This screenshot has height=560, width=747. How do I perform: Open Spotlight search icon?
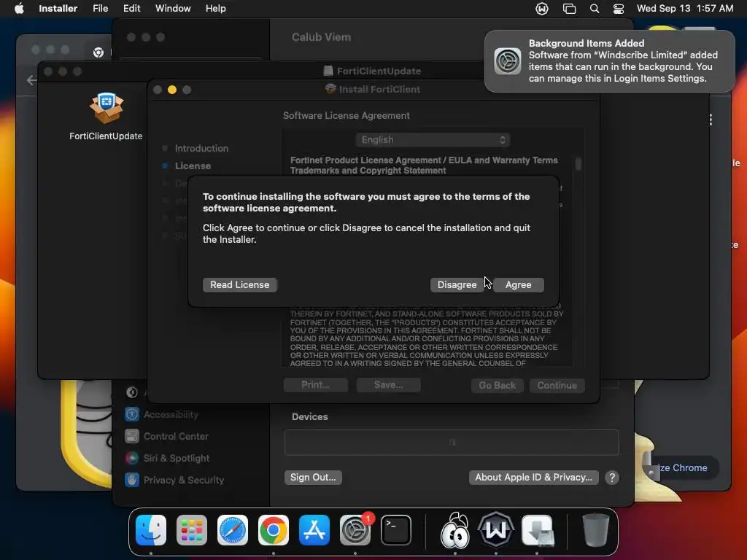point(594,9)
